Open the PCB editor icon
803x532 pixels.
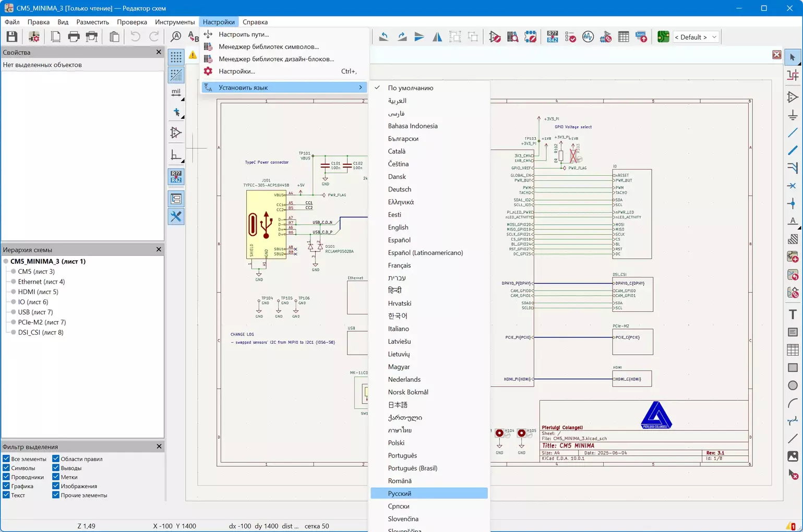[x=663, y=37]
